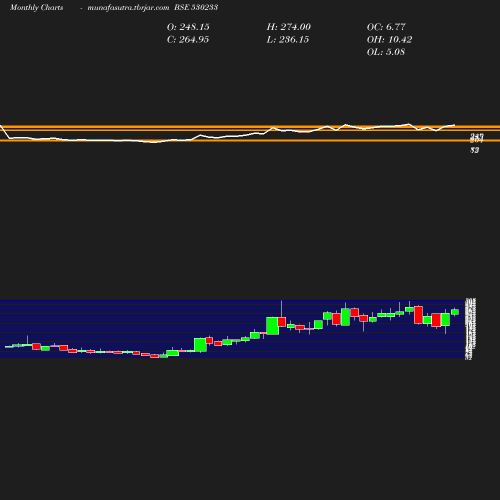Click the last green candle on the chart
Viewport: 500px width, 500px height.
pos(455,312)
